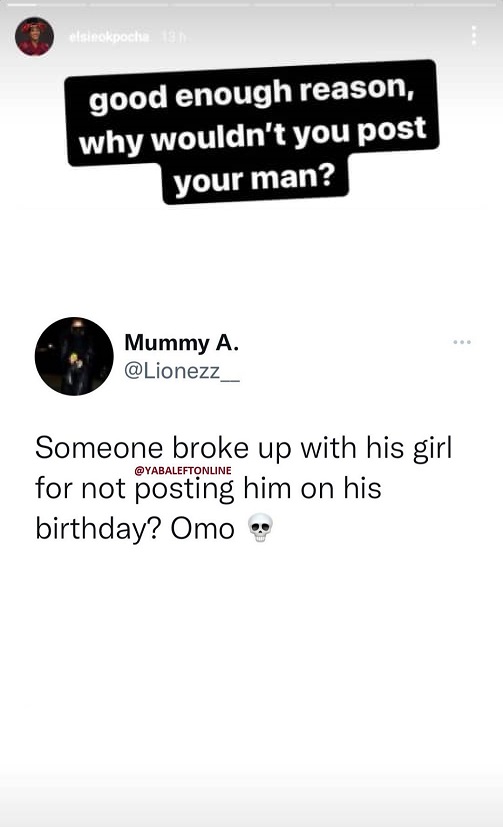Jump to the fifth story progress segment

click(374, 5)
